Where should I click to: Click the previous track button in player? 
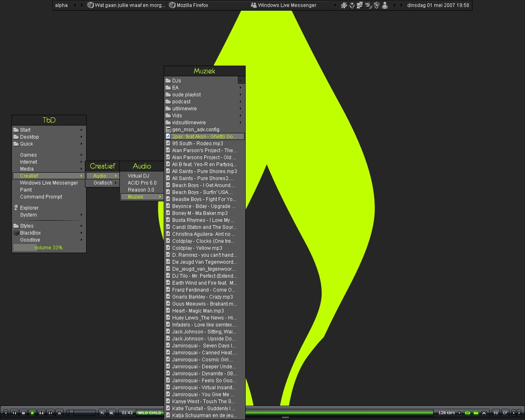(14, 413)
